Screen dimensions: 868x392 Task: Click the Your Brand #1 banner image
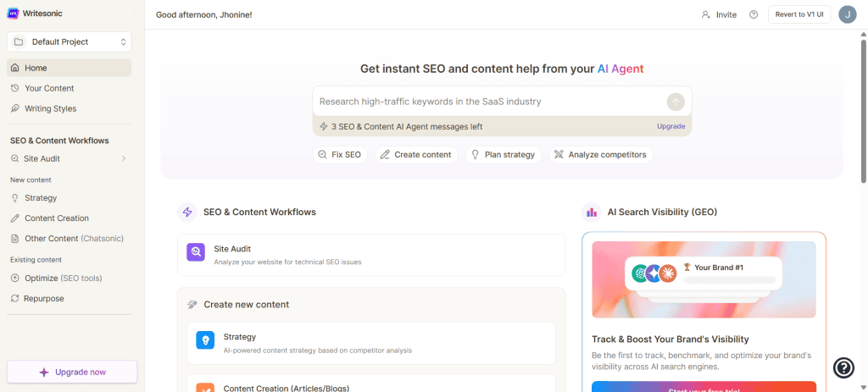click(x=704, y=279)
